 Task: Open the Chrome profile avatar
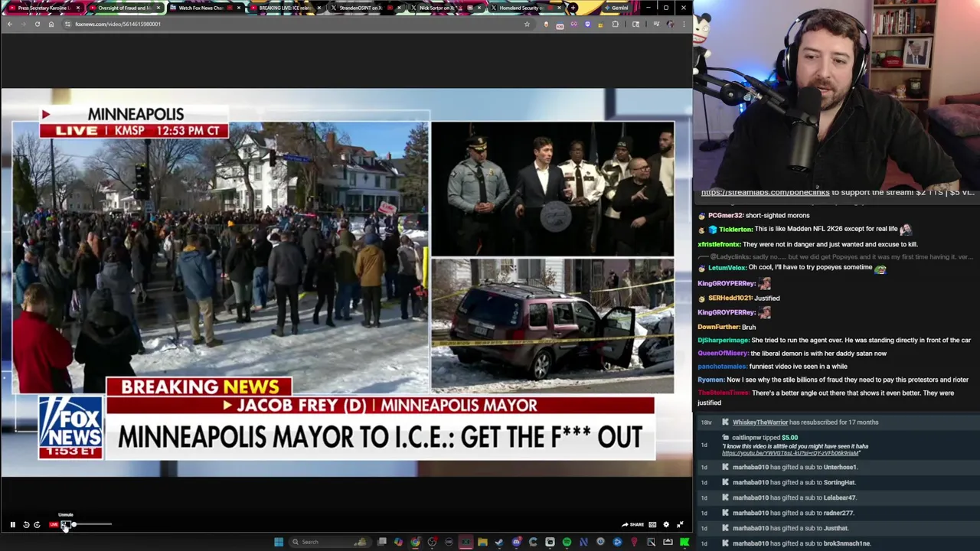tap(670, 24)
